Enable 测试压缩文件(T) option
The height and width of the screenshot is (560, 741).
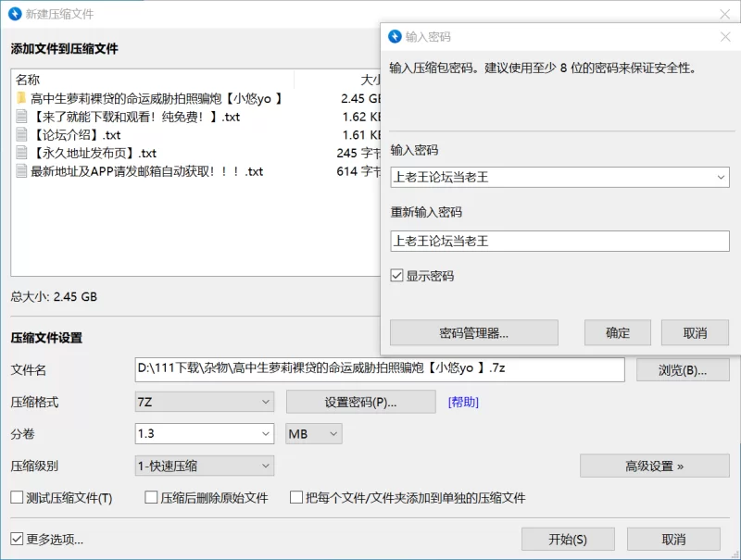17,497
